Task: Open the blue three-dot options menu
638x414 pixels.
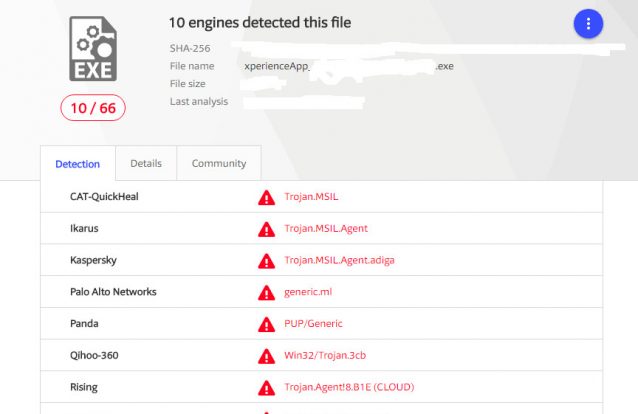Action: (x=588, y=24)
